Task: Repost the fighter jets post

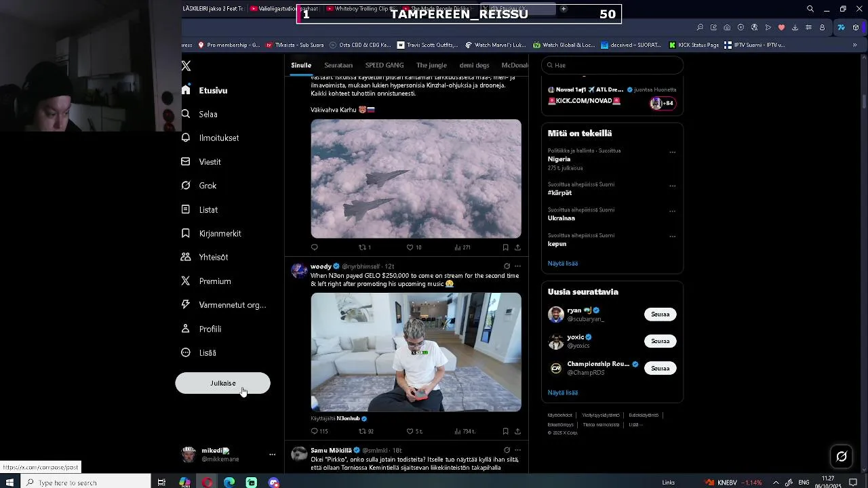Action: pos(365,247)
